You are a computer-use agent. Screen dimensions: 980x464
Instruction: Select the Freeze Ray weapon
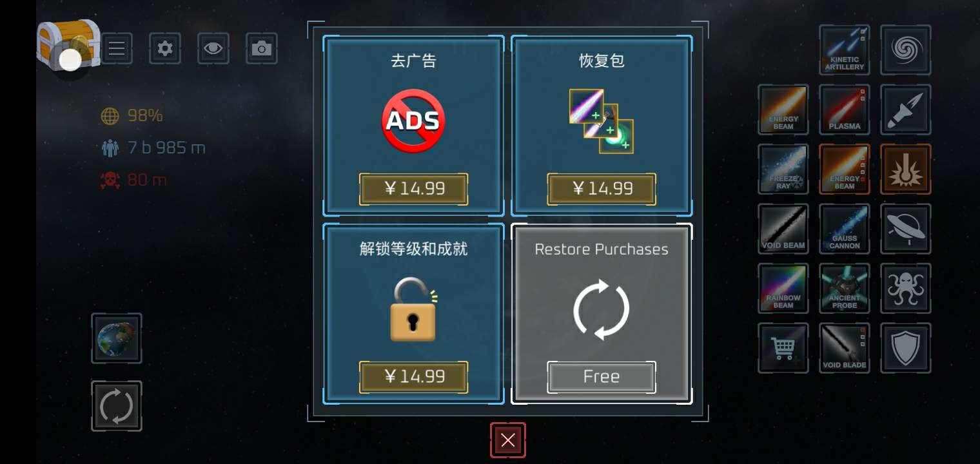783,169
